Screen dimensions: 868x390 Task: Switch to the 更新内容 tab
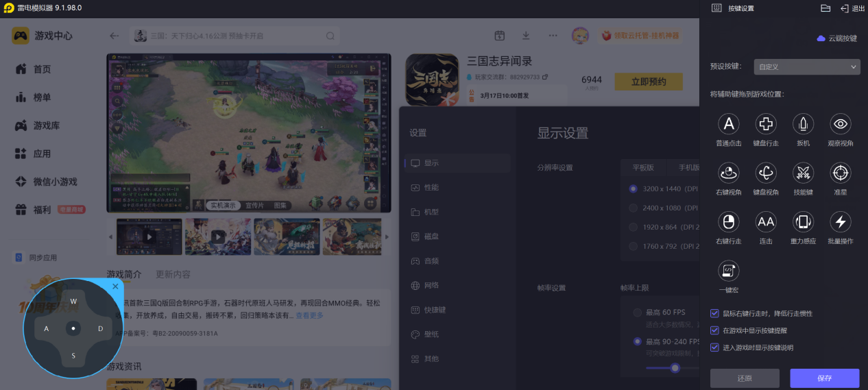(173, 274)
